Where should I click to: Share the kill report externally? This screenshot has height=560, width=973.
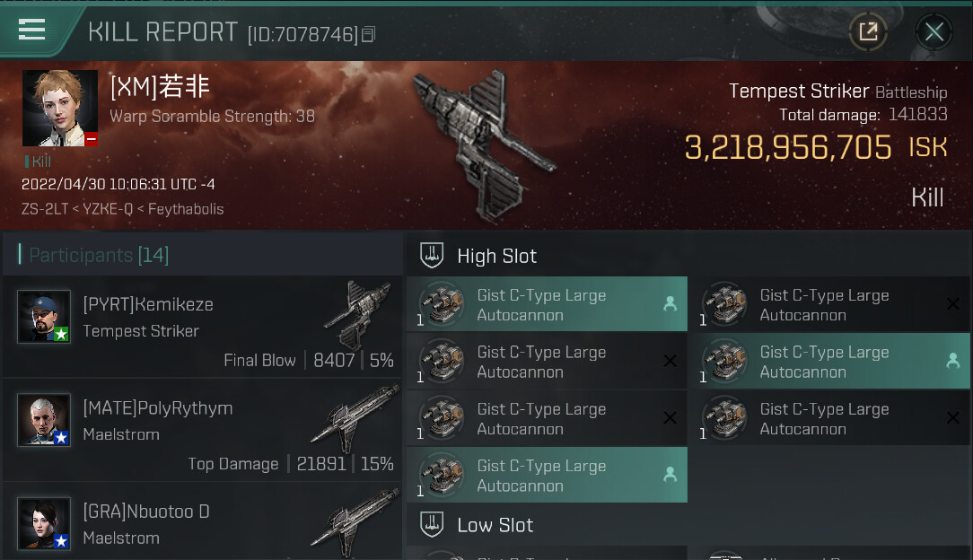(x=868, y=31)
